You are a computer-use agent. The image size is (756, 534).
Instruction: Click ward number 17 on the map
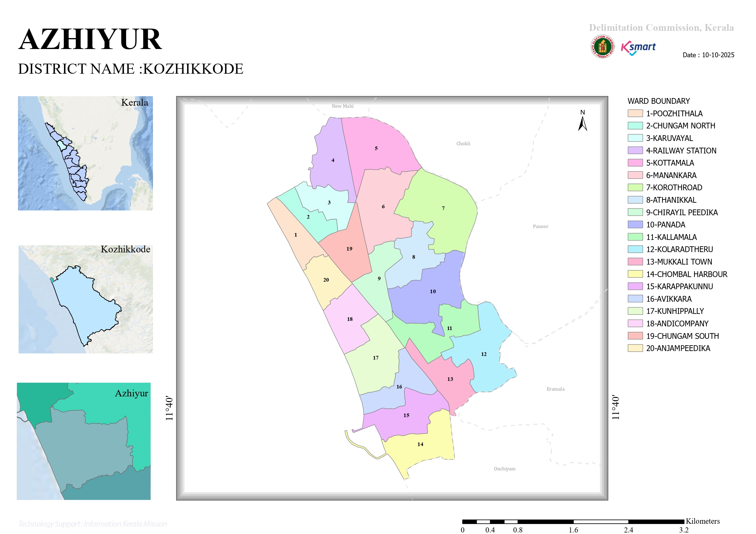pos(376,358)
